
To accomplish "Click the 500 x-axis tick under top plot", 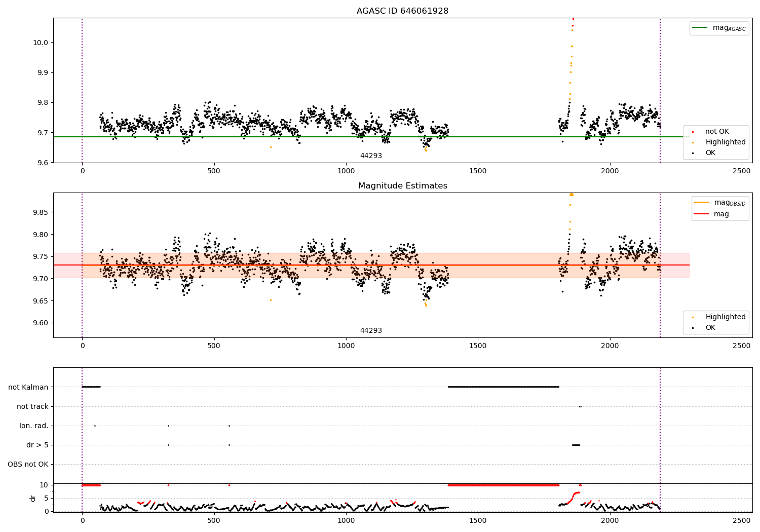I will [214, 171].
